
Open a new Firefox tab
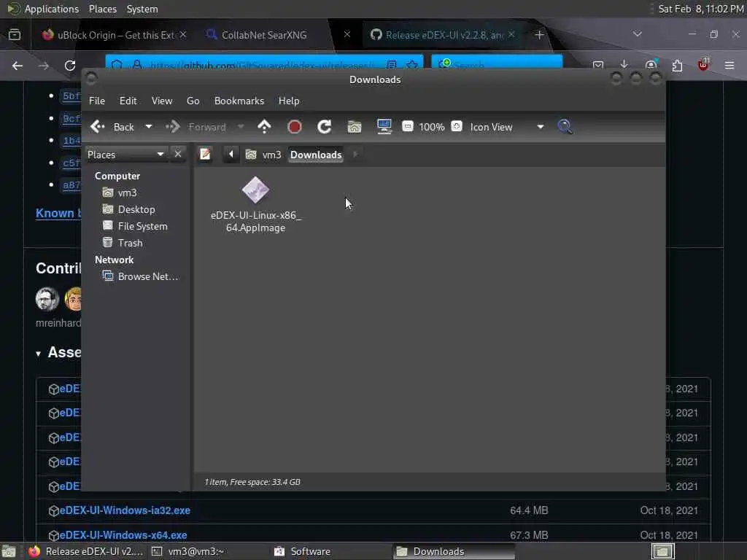pyautogui.click(x=539, y=35)
